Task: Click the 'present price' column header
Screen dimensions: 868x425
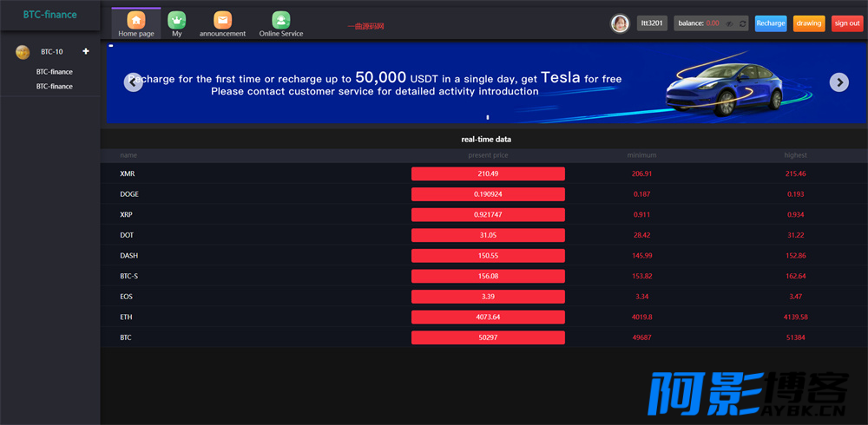Action: click(x=488, y=155)
